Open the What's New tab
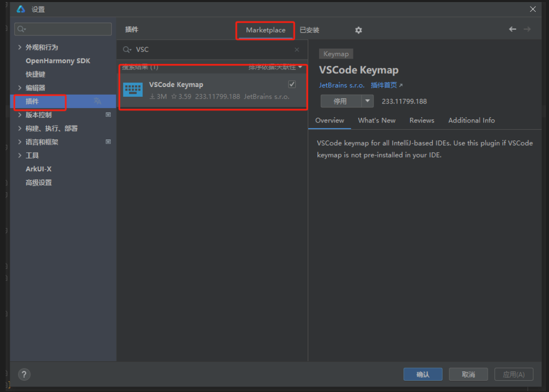This screenshot has width=549, height=392. tap(377, 120)
